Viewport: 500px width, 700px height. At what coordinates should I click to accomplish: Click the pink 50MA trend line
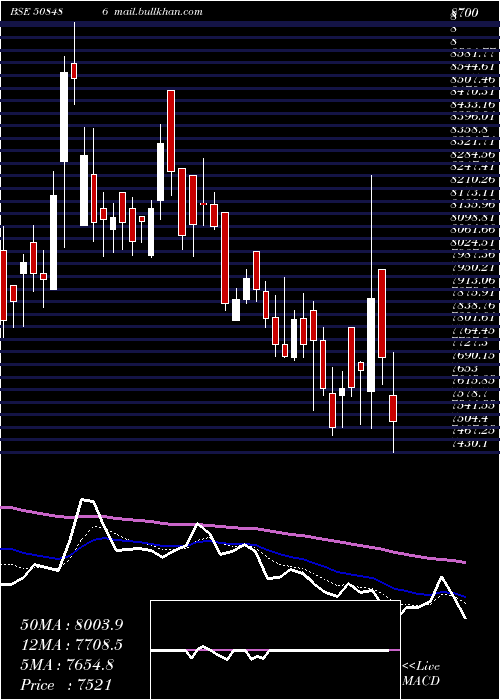[232, 528]
